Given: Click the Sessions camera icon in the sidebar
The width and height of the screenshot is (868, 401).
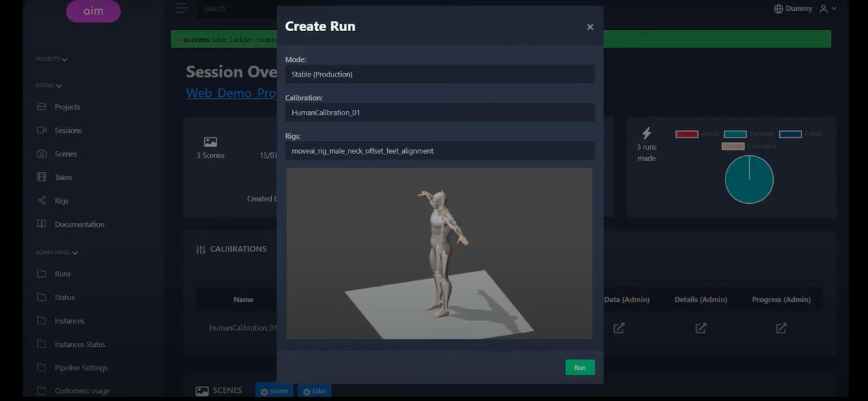Looking at the screenshot, I should 42,130.
